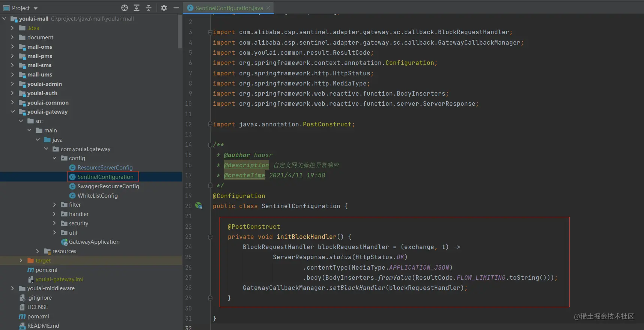Select the root pom.xml below LICENSE
This screenshot has height=330, width=644.
[x=38, y=316]
